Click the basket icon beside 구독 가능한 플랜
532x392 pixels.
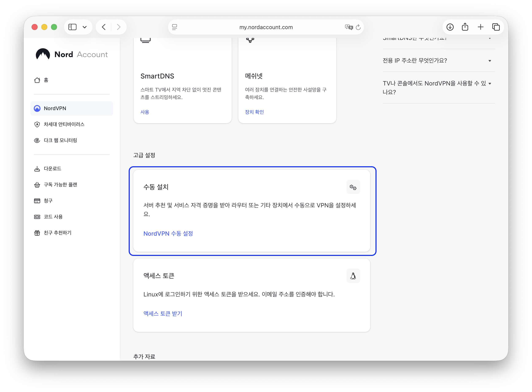click(37, 185)
